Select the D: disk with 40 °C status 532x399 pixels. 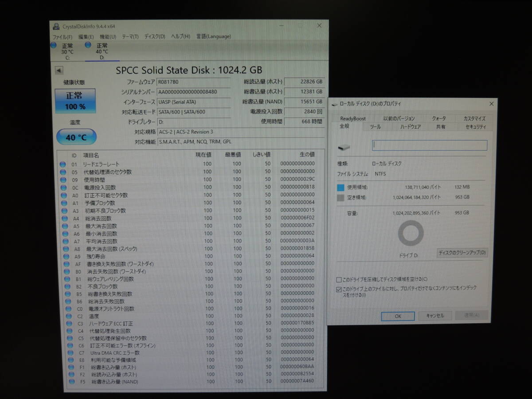click(x=102, y=51)
